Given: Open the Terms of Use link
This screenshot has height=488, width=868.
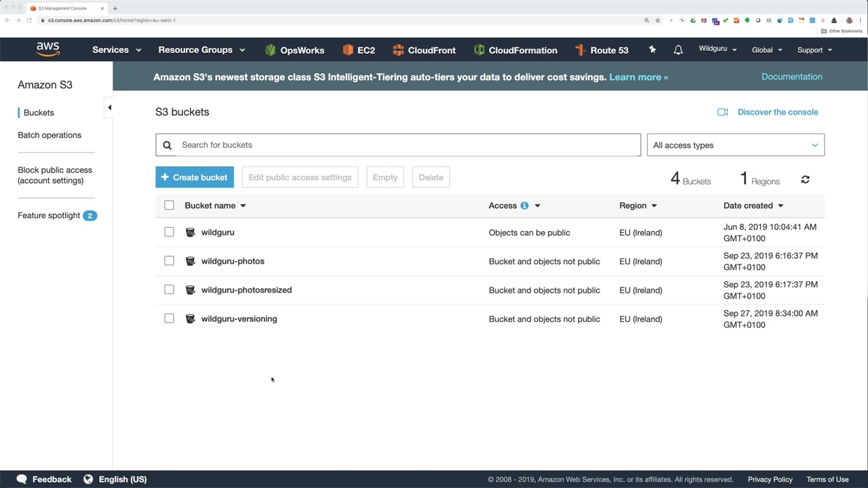Looking at the screenshot, I should [x=827, y=479].
